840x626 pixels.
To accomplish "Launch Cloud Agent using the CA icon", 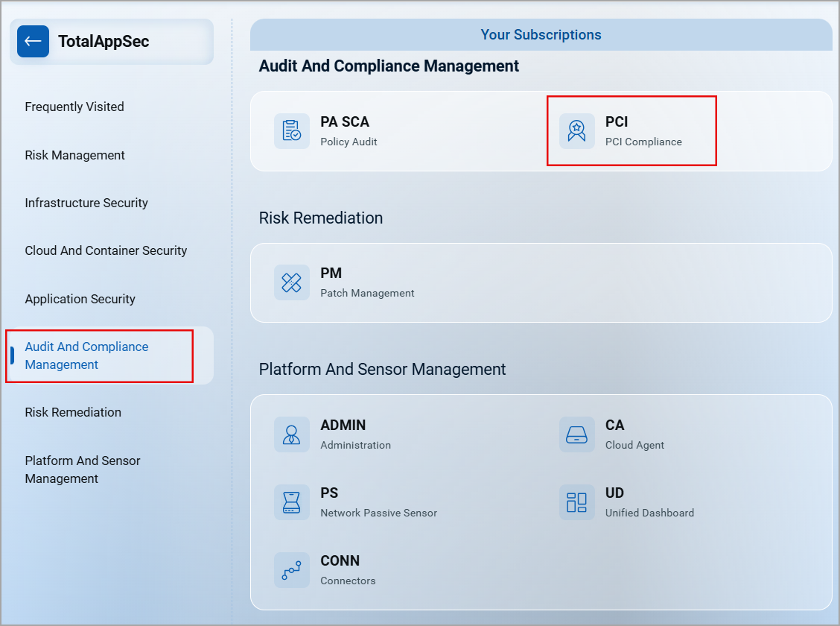I will click(x=576, y=434).
